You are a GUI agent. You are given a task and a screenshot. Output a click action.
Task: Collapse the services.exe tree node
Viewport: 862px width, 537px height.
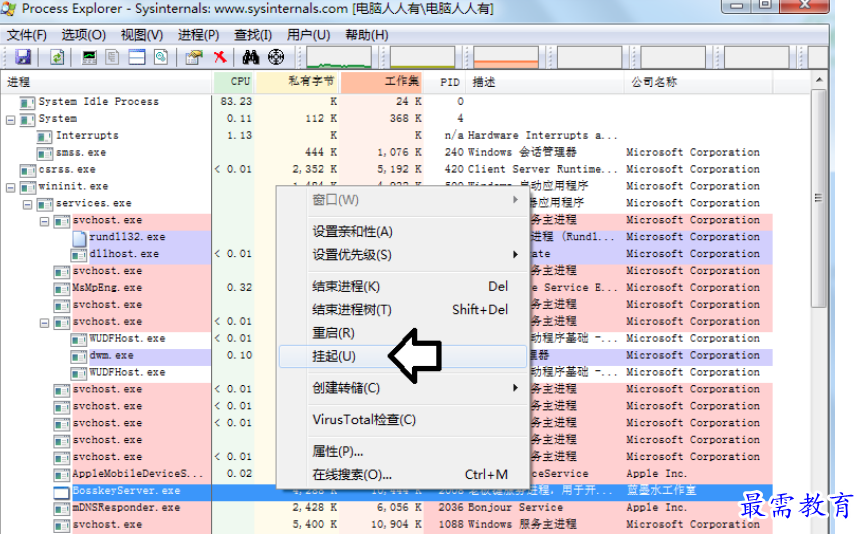pyautogui.click(x=27, y=204)
